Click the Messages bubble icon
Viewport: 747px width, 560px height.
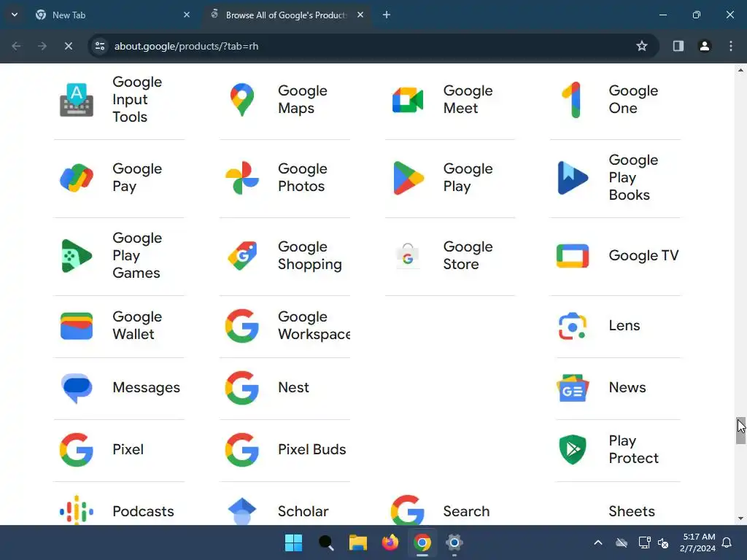pos(76,388)
